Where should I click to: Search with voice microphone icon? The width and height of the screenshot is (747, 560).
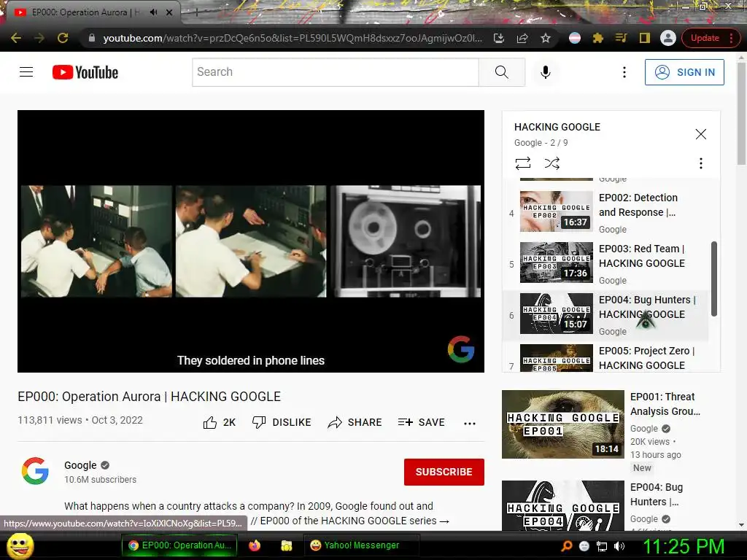point(546,72)
